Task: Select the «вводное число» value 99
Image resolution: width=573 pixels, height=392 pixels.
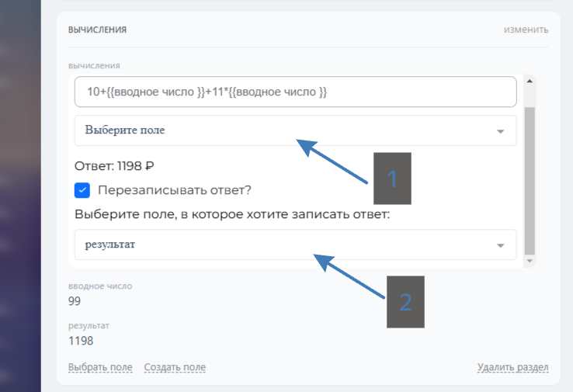Action: click(x=75, y=301)
